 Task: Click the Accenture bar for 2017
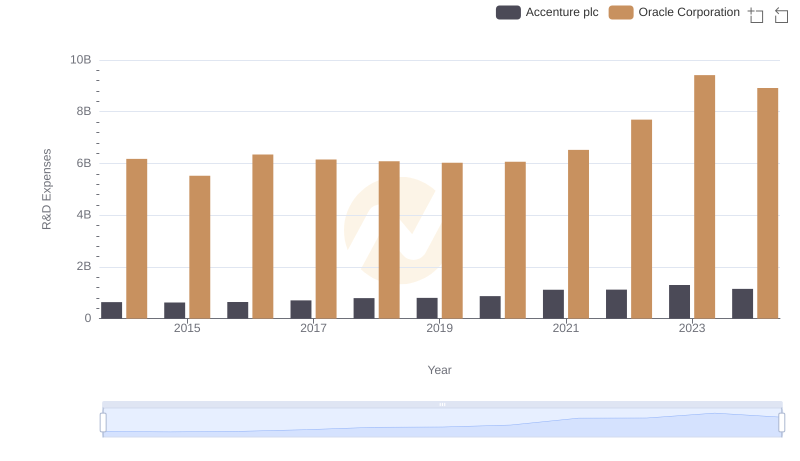(301, 310)
